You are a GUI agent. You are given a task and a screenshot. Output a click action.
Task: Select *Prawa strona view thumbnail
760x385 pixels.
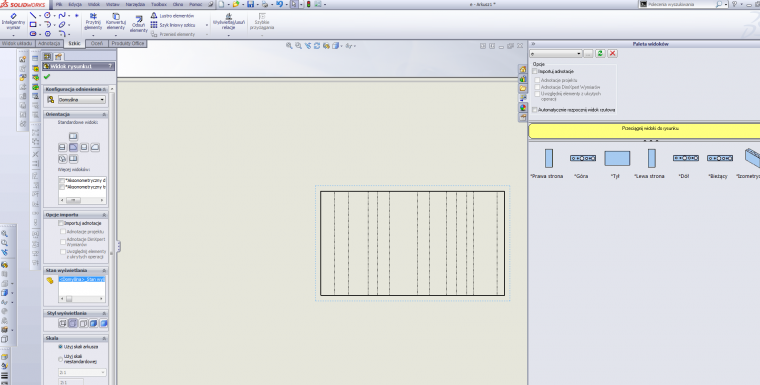549,159
